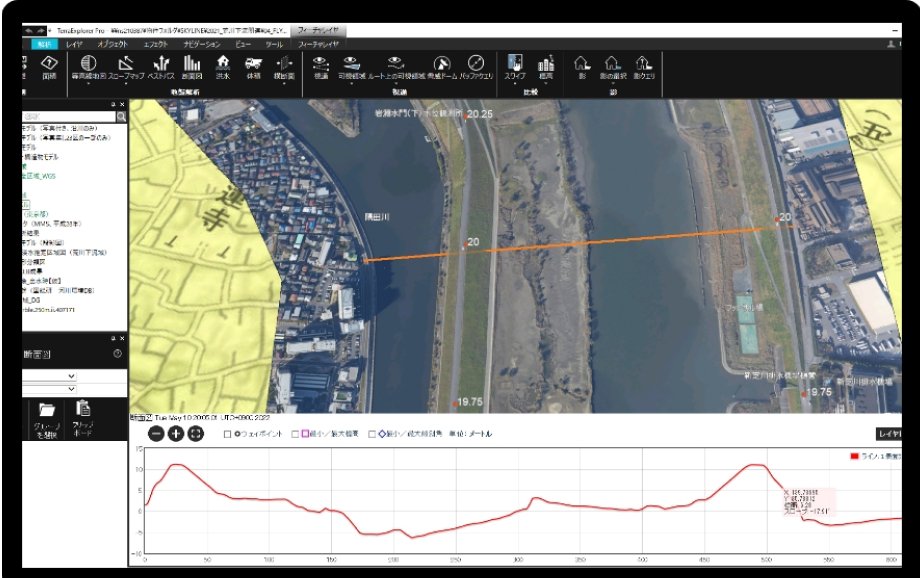Image resolution: width=920 pixels, height=578 pixels.
Task: Open the shadow selection (影の選択) tool
Action: pyautogui.click(x=613, y=67)
